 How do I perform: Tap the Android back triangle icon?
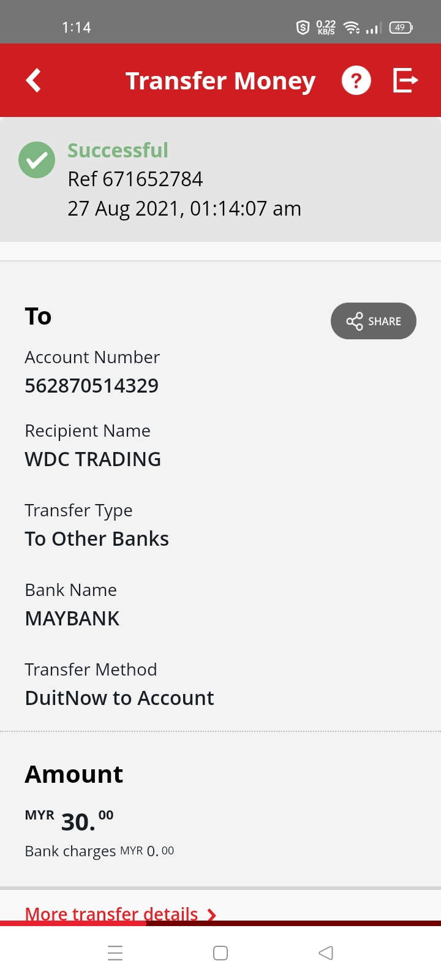click(x=326, y=953)
